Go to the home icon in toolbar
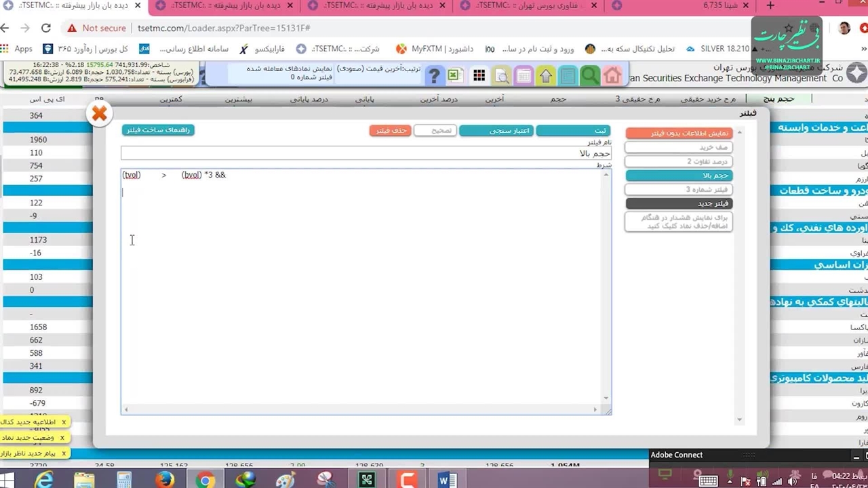Viewport: 868px width, 488px height. 612,75
